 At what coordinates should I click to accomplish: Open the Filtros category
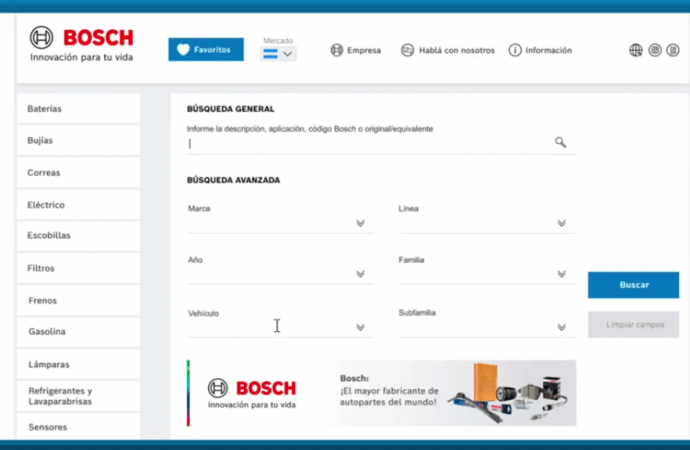[78, 268]
